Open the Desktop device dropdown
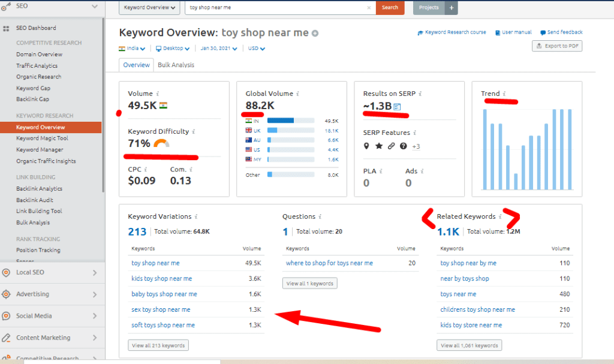 coord(173,49)
